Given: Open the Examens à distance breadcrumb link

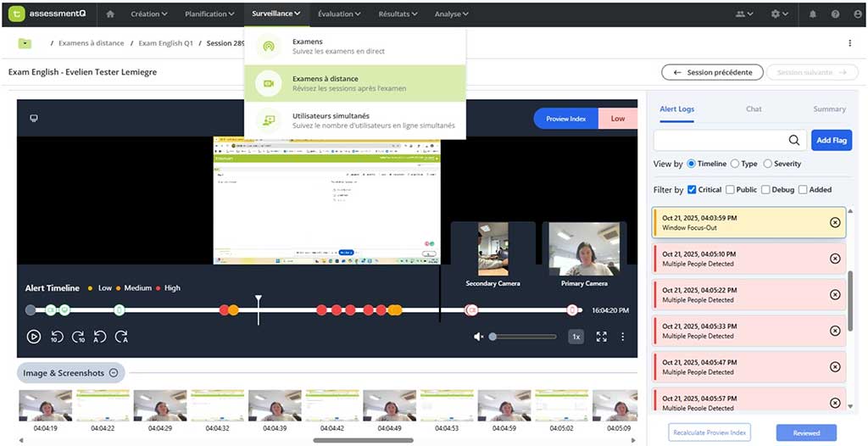Looking at the screenshot, I should click(92, 43).
